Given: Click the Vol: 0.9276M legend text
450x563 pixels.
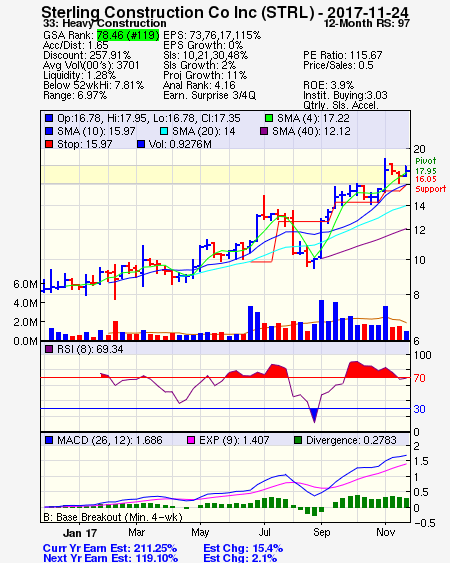Looking at the screenshot, I should pos(180,144).
